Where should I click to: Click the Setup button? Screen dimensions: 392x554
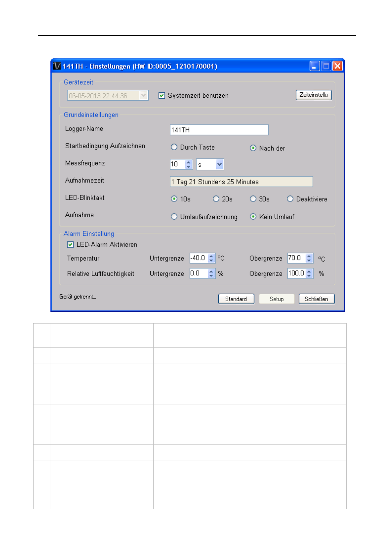pyautogui.click(x=277, y=299)
